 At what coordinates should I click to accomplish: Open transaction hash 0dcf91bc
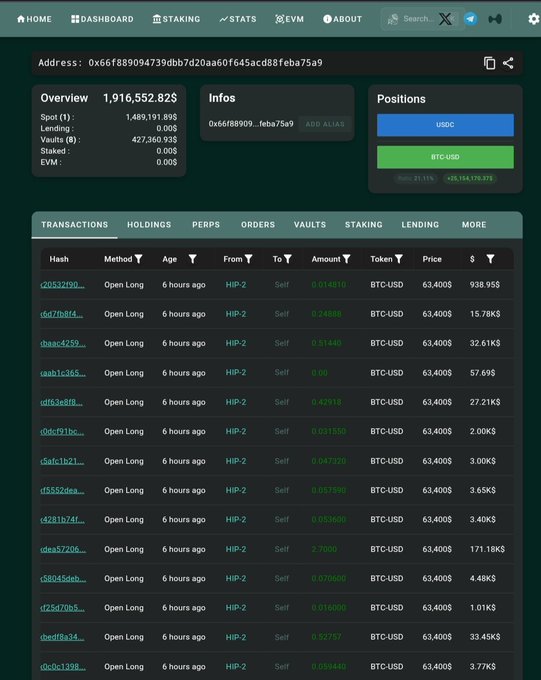pyautogui.click(x=62, y=431)
